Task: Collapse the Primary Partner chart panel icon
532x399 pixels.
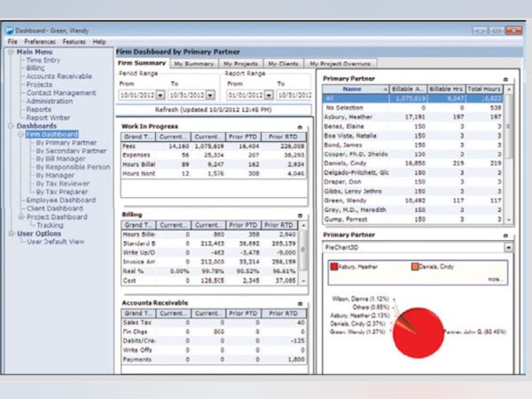Action: coord(505,236)
